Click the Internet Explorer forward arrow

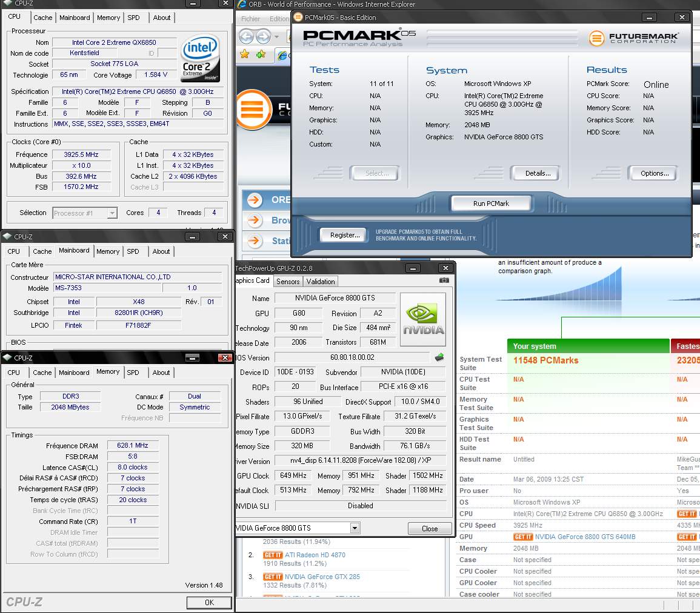264,36
